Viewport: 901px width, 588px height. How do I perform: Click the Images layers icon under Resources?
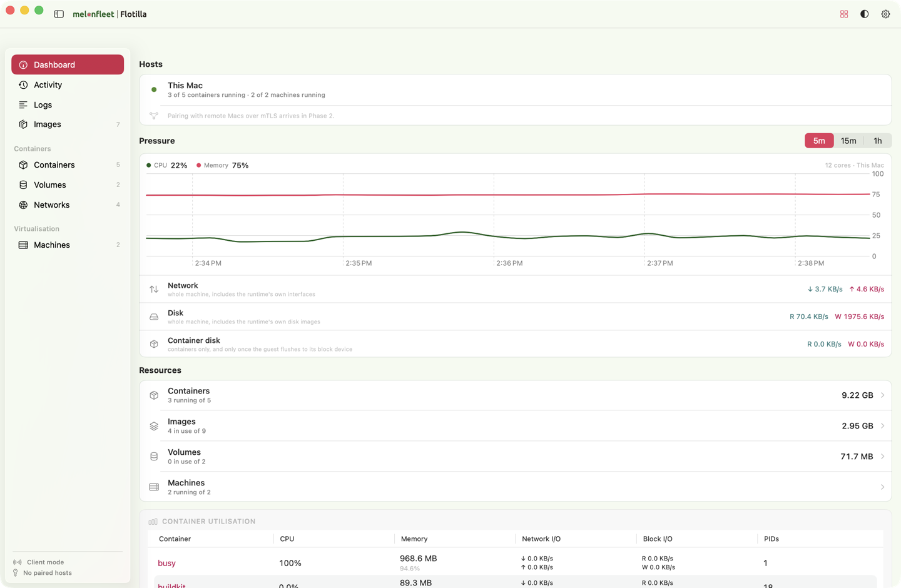click(x=154, y=426)
